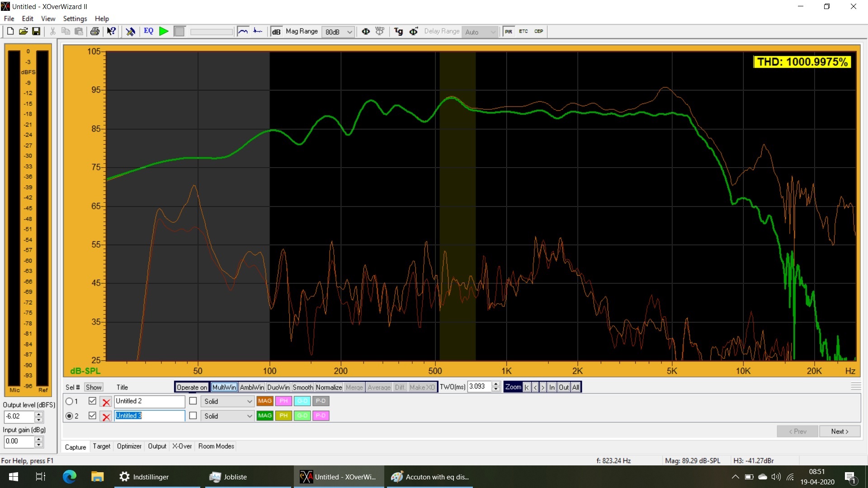868x488 pixels.
Task: Toggle Show checkbox for Untitled 3
Action: point(92,415)
